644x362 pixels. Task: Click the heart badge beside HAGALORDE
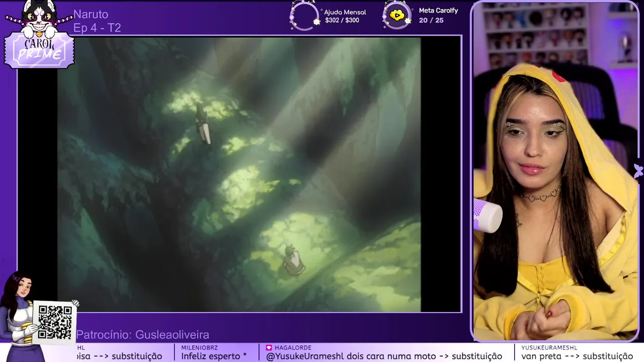(269, 347)
